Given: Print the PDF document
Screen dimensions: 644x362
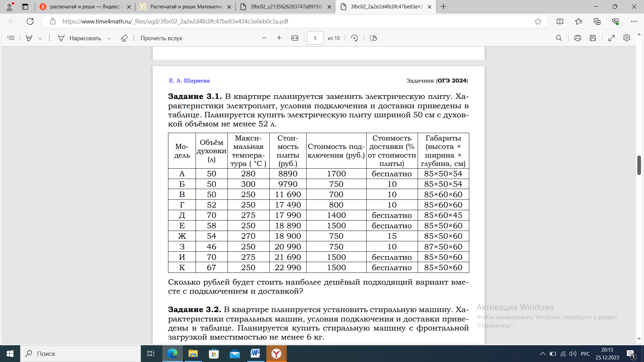Looking at the screenshot, I should click(578, 38).
